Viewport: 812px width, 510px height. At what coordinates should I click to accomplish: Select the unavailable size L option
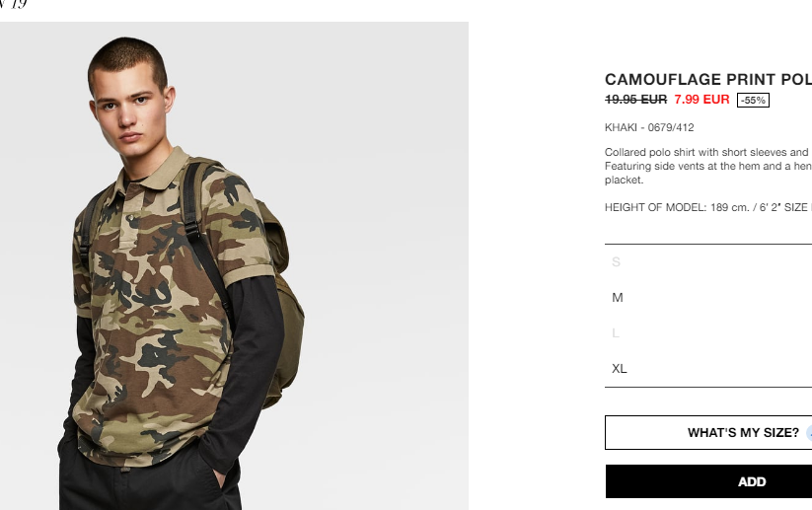[x=708, y=332]
